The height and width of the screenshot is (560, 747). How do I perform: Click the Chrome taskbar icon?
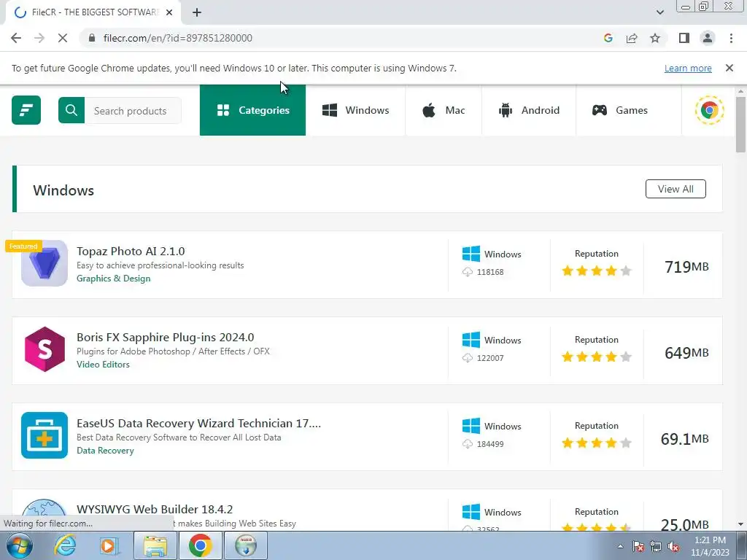200,545
